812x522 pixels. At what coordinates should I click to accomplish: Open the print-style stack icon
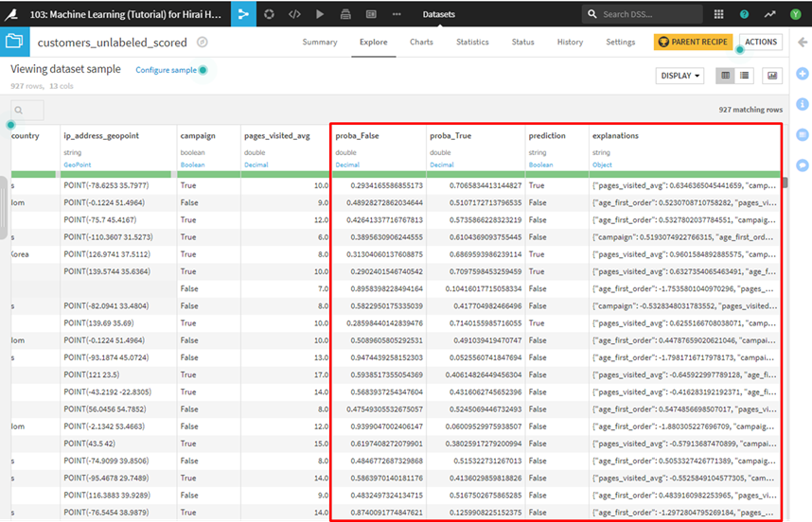345,14
